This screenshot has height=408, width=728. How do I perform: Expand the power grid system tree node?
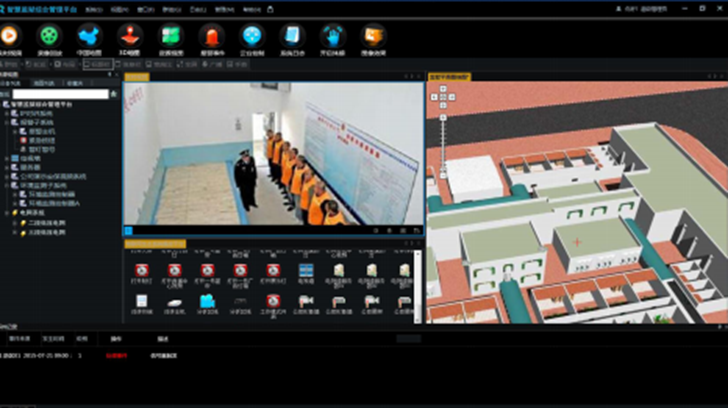(x=6, y=212)
